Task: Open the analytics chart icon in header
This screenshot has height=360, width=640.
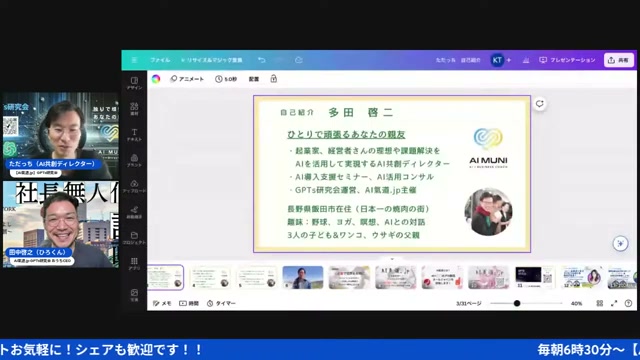Action: (x=526, y=60)
